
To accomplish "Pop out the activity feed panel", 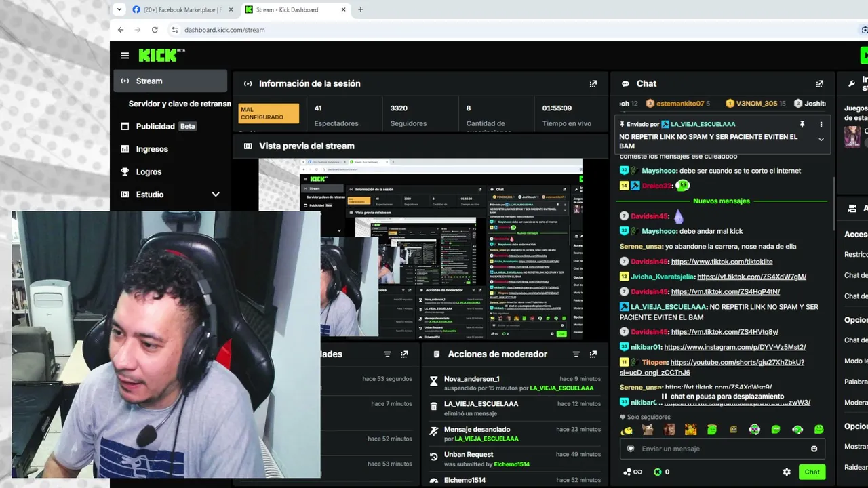I will click(x=405, y=354).
